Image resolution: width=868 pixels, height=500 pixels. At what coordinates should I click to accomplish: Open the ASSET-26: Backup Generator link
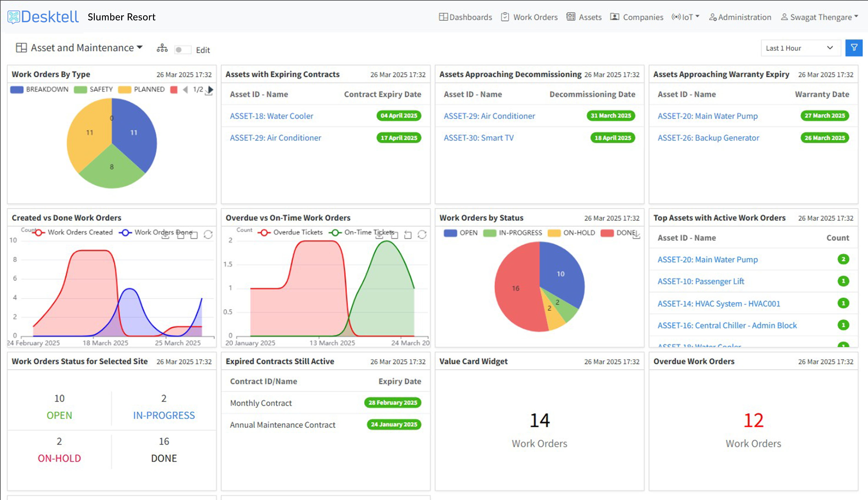tap(708, 138)
